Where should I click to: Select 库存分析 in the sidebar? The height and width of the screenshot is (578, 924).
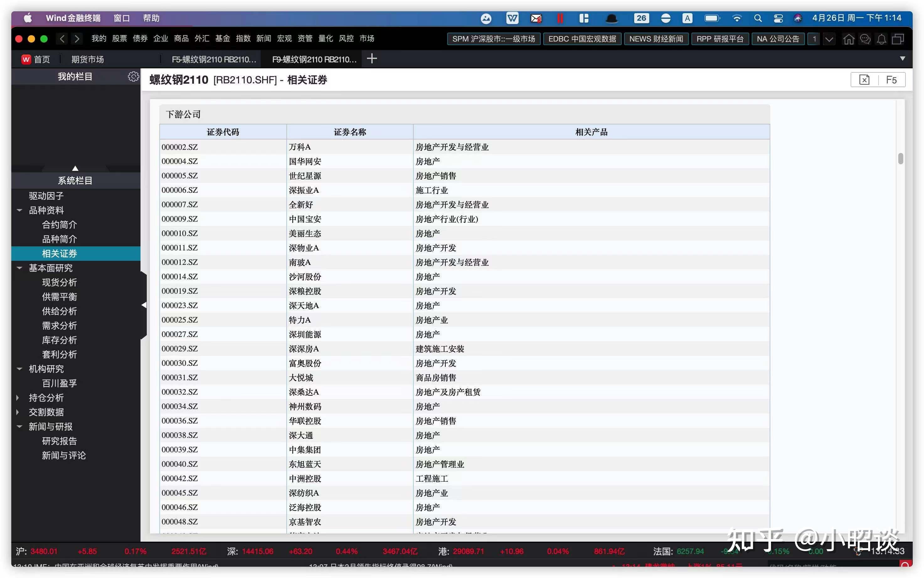(59, 340)
